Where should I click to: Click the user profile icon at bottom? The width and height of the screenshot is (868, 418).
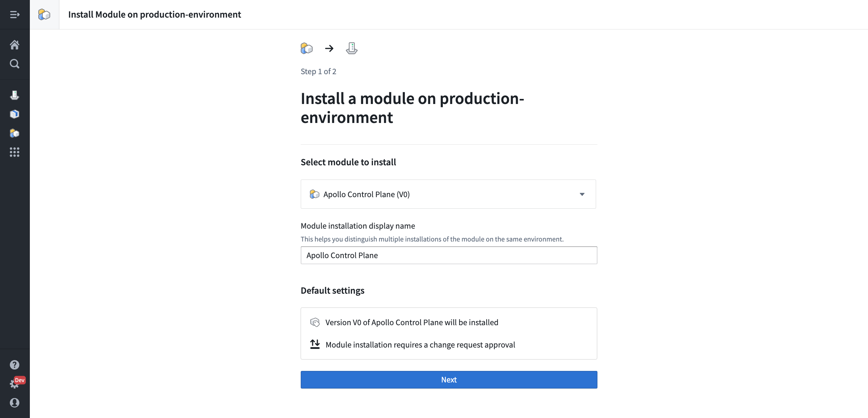click(x=15, y=402)
